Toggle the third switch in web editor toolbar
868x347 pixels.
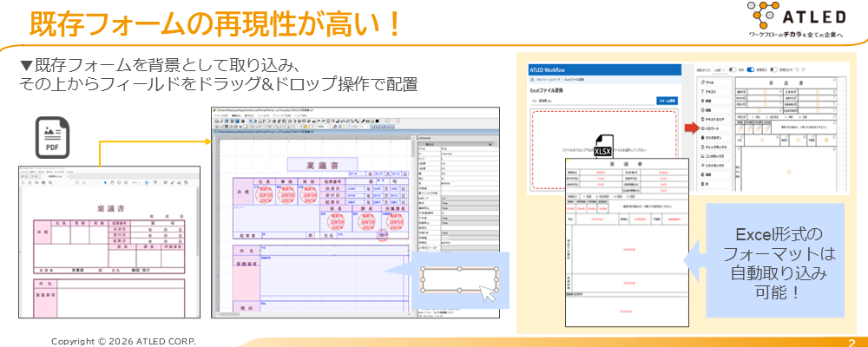(x=773, y=69)
